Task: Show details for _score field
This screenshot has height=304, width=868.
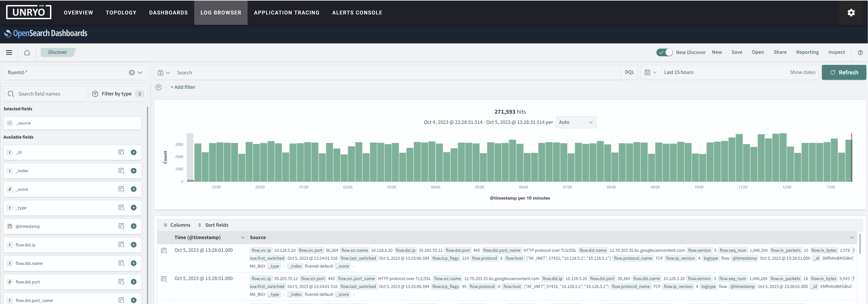Action: click(x=121, y=190)
